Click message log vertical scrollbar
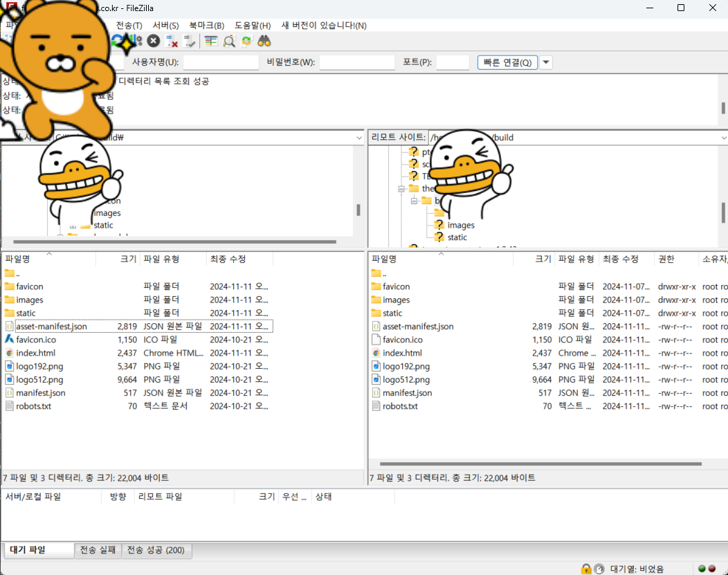The width and height of the screenshot is (728, 575). pyautogui.click(x=723, y=108)
